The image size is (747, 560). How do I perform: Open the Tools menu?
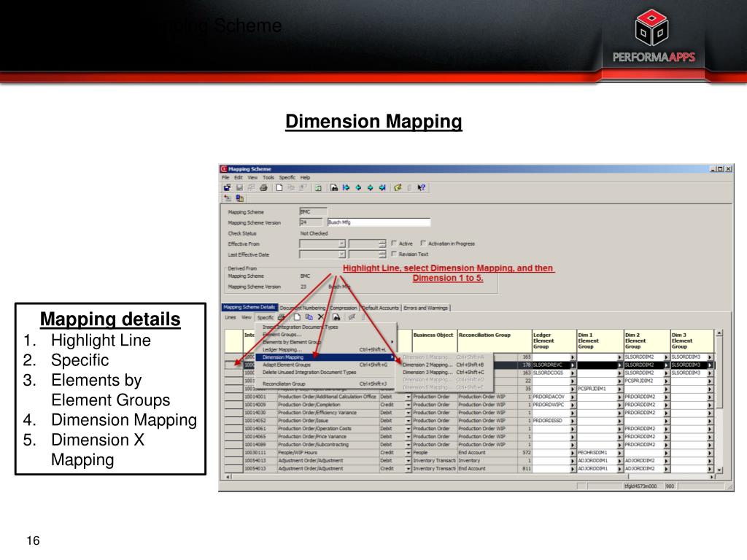coord(268,178)
